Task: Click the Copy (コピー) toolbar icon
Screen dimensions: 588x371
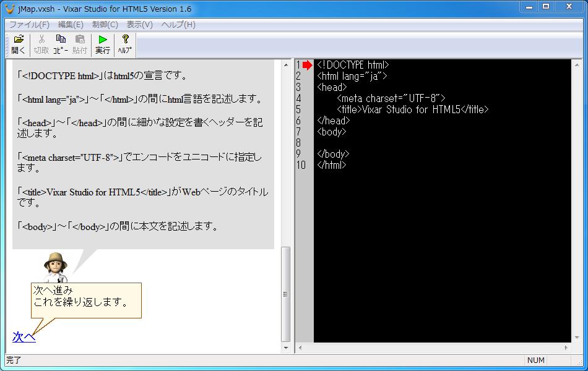Action: pos(61,43)
